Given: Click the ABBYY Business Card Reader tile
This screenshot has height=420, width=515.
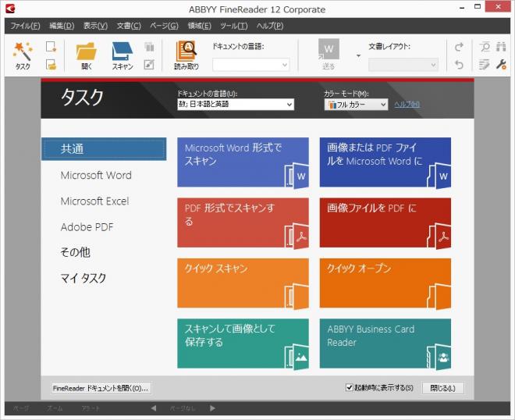Looking at the screenshot, I should click(385, 343).
